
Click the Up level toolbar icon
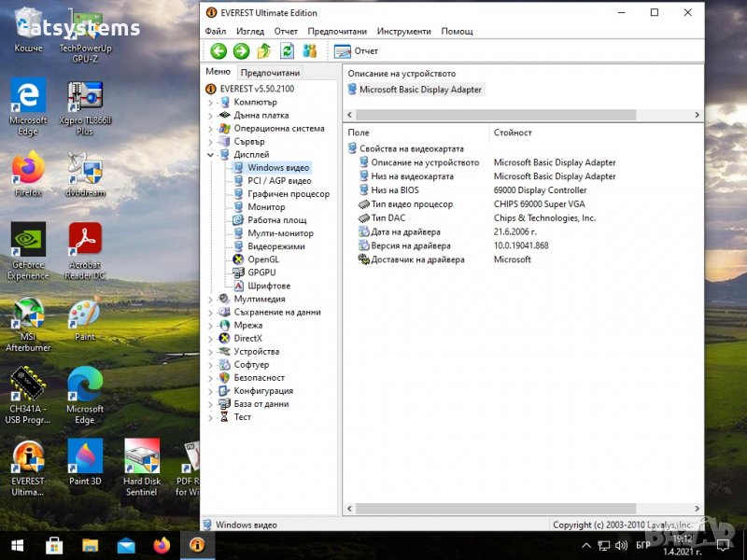point(264,51)
